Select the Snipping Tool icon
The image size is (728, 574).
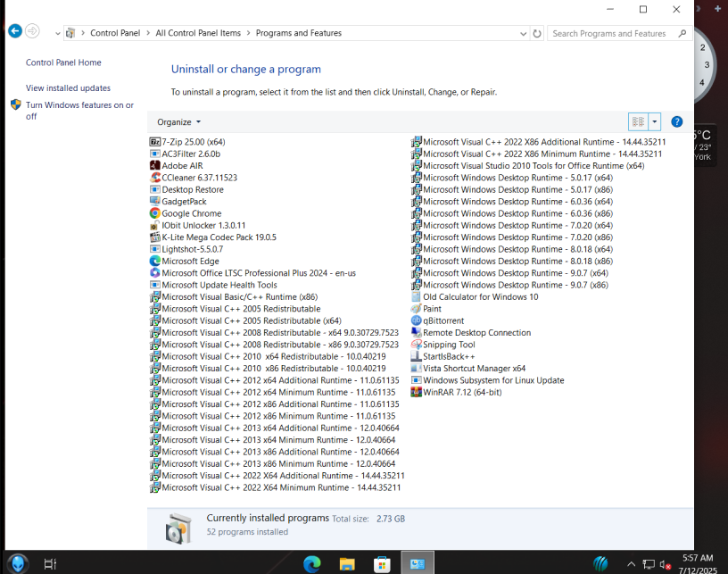click(416, 344)
